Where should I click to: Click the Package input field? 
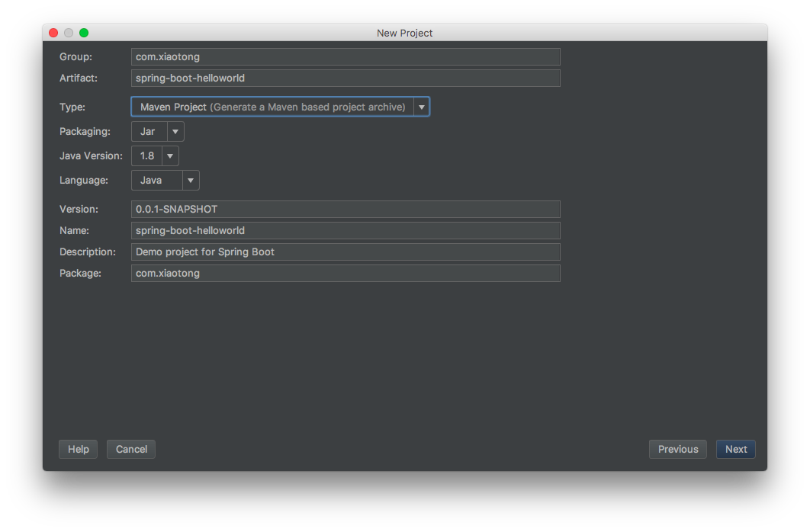pyautogui.click(x=346, y=274)
